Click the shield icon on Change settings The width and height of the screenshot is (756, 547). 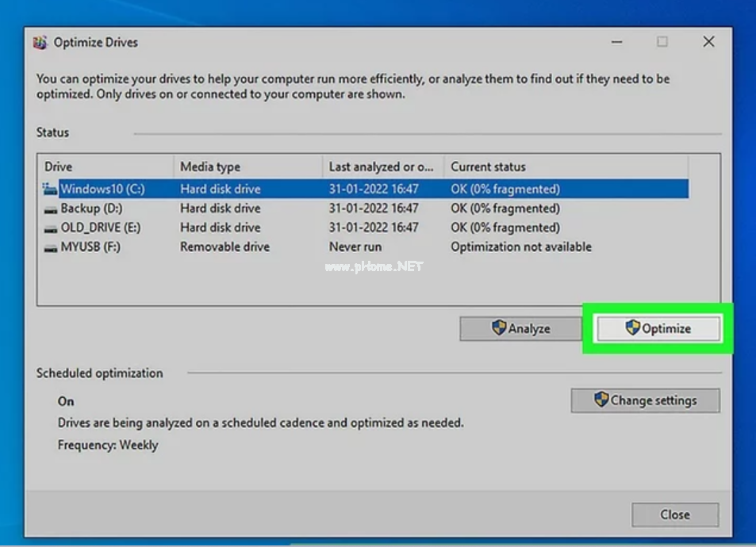[x=601, y=400]
